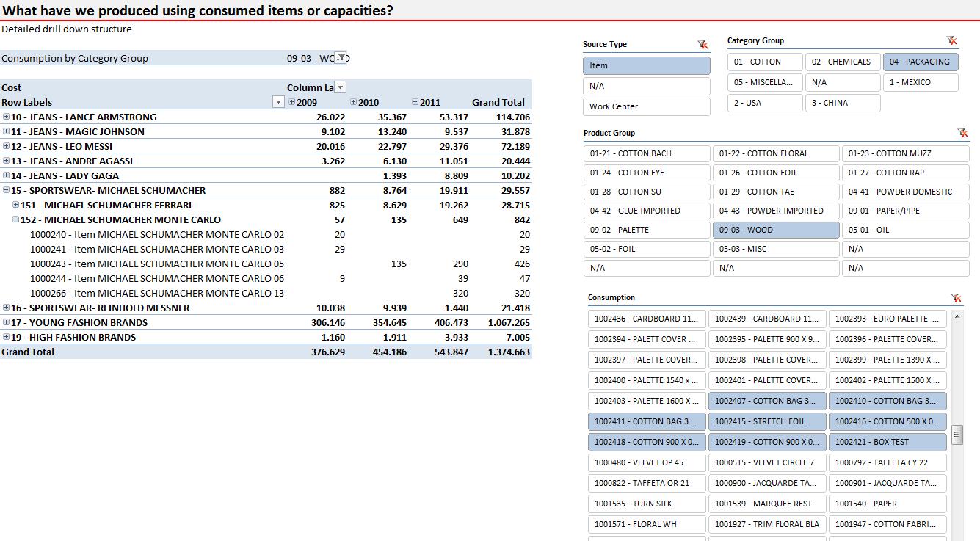Expand the 2010 column group
Image resolution: width=980 pixels, height=541 pixels.
click(354, 102)
